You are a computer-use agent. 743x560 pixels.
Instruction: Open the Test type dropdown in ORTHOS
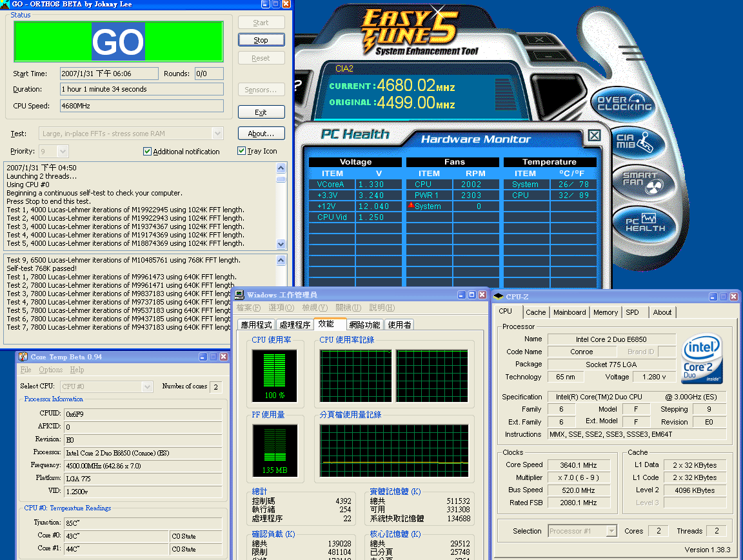(x=217, y=134)
